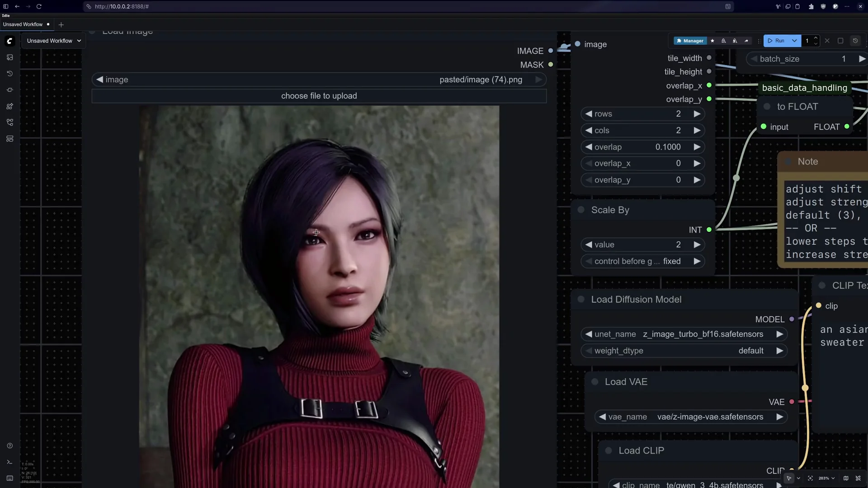868x488 pixels.
Task: Click the help question-mark icon
Action: [9, 446]
